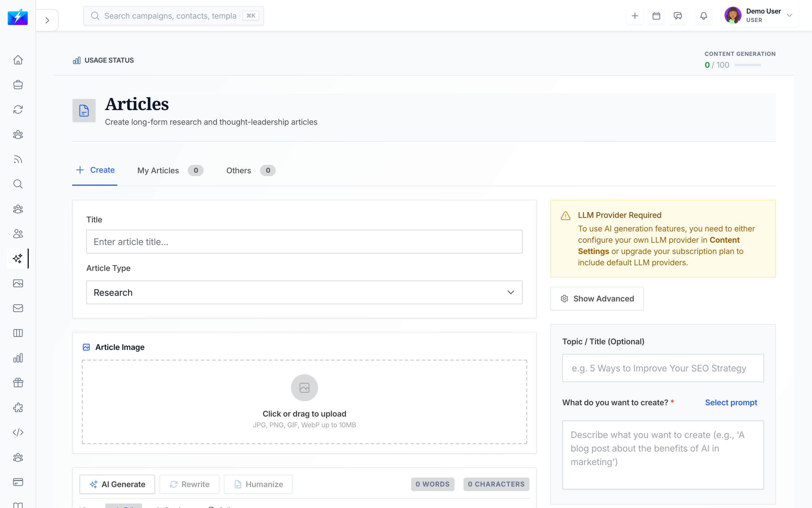
Task: Open the notifications bell icon
Action: [x=704, y=16]
